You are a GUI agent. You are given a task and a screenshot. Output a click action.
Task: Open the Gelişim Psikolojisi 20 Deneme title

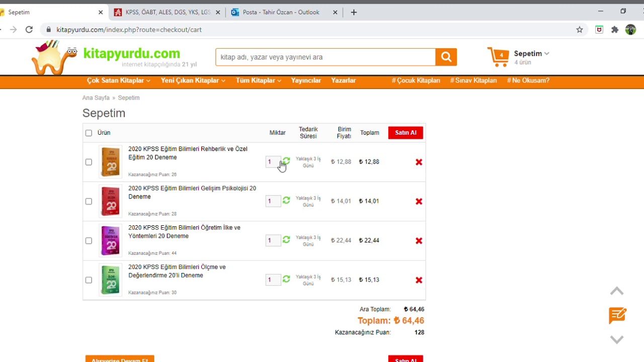pyautogui.click(x=192, y=192)
